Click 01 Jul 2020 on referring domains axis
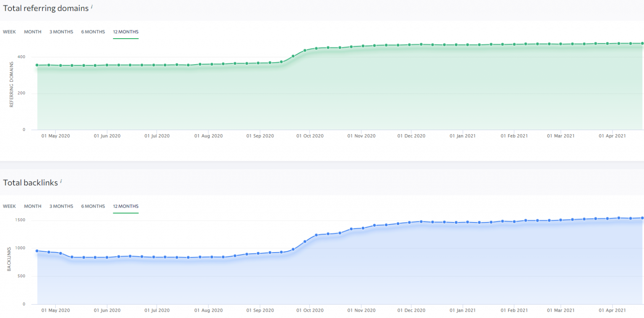 157,136
